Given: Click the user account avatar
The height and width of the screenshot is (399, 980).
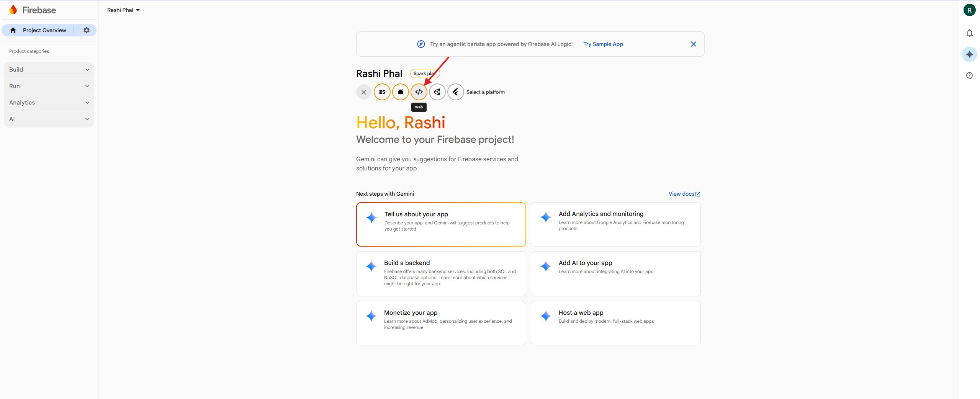Looking at the screenshot, I should pyautogui.click(x=969, y=10).
